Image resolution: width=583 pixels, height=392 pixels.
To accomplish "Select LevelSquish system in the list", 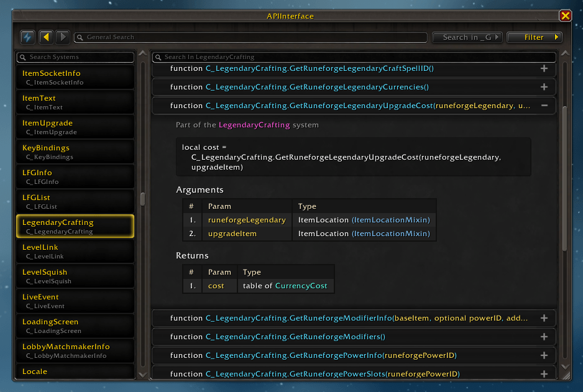I will click(x=75, y=276).
